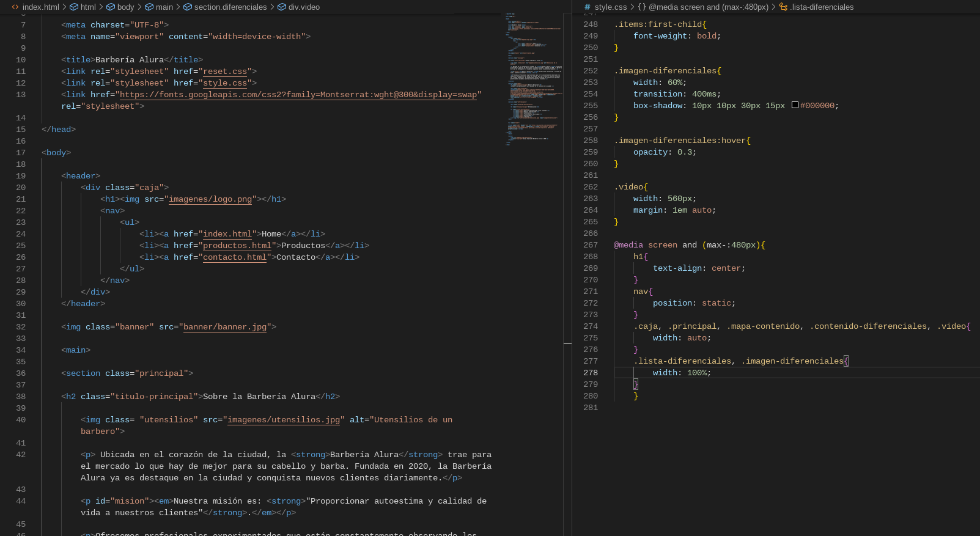Open the body breadcrumb segment

[126, 7]
